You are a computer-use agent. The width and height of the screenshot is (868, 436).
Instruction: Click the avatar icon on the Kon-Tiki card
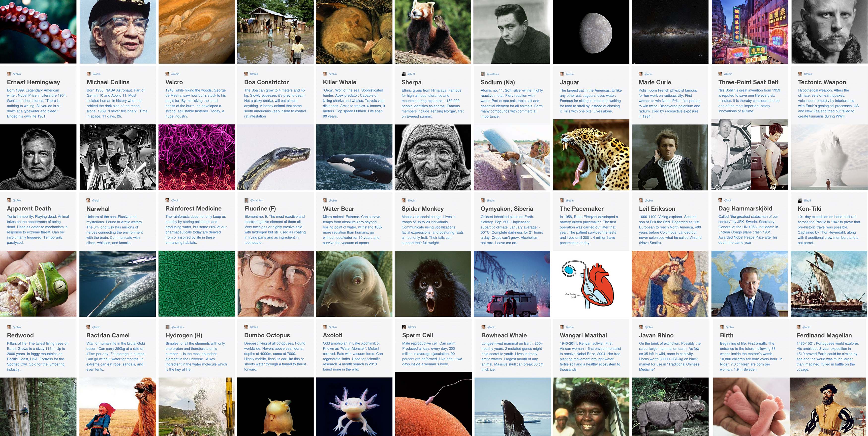coord(800,200)
